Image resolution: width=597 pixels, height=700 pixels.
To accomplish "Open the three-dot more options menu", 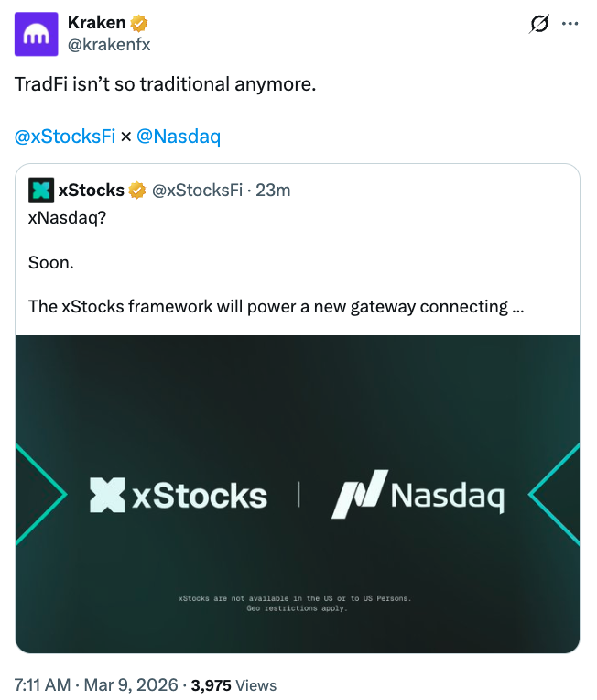I will pyautogui.click(x=570, y=24).
